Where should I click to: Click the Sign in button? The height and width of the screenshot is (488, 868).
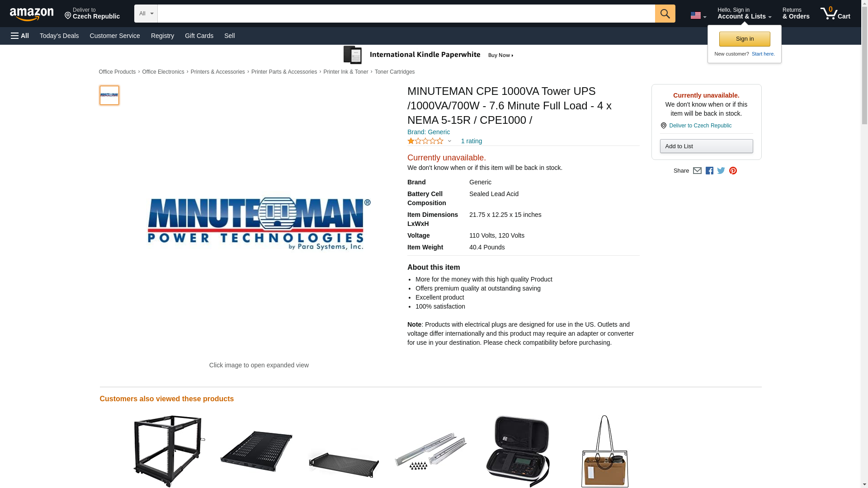[x=745, y=39]
